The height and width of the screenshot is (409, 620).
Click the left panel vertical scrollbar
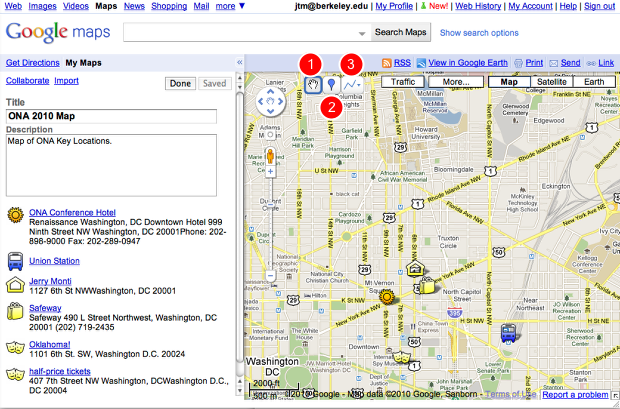point(239,227)
